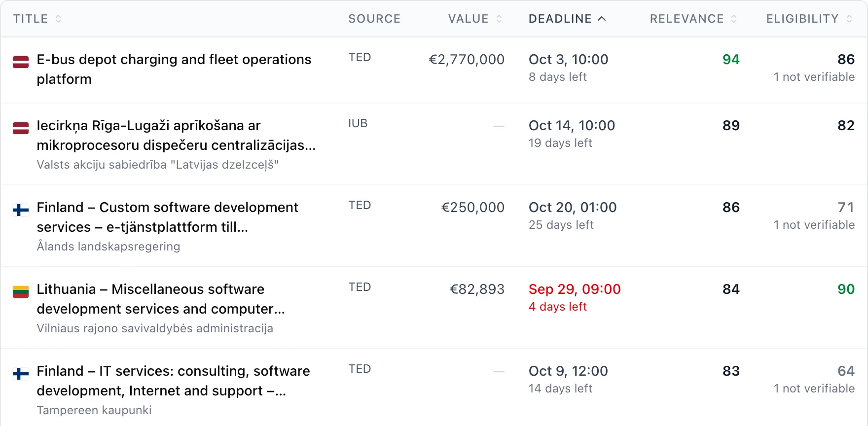Click the Relevance sort arrows icon
This screenshot has width=868, height=426.
pyautogui.click(x=734, y=19)
